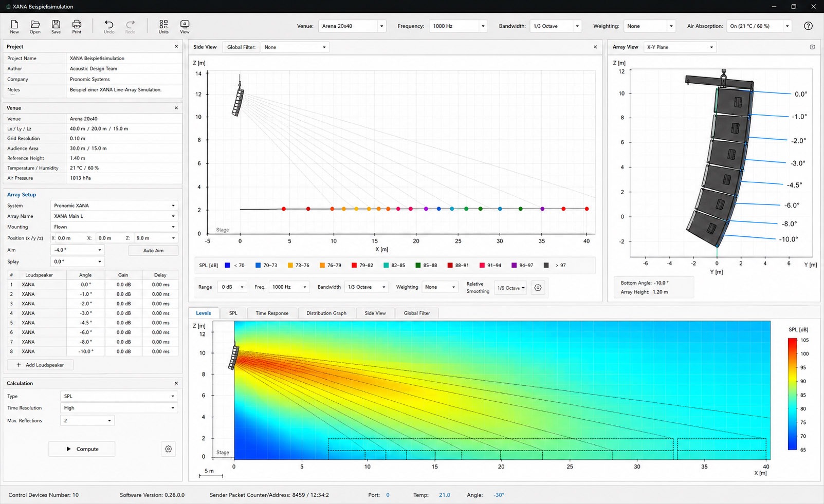Open the Splay 0.0° dropdown
This screenshot has width=824, height=504.
pyautogui.click(x=78, y=262)
